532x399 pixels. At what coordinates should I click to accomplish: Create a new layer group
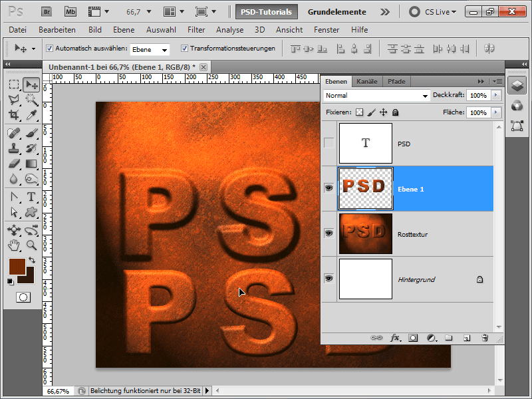click(448, 338)
